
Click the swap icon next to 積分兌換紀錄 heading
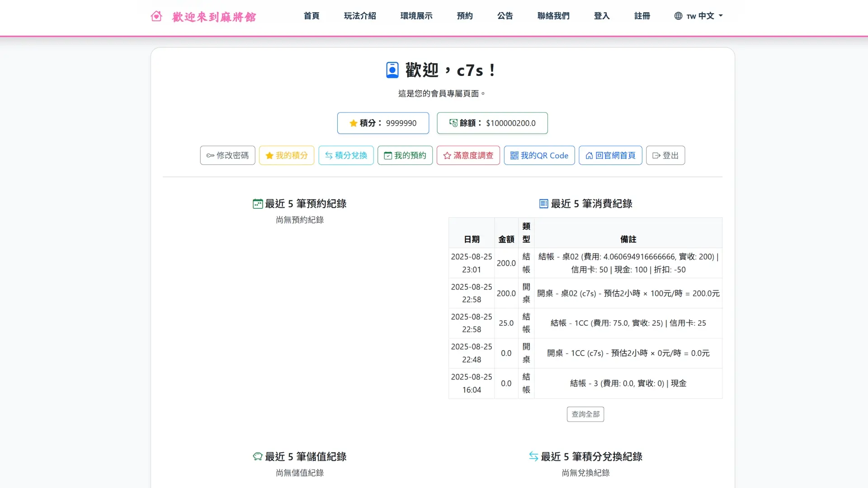(533, 456)
